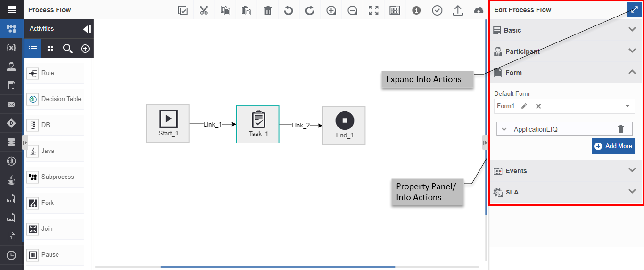Open the diamond D sidebar icon
Viewport: 644px width, 270px height.
pos(11,123)
